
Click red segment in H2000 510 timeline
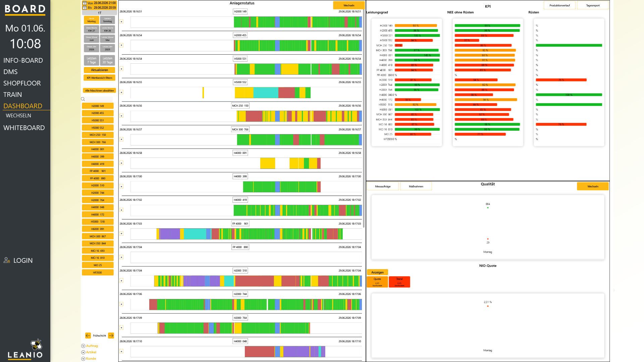click(254, 281)
